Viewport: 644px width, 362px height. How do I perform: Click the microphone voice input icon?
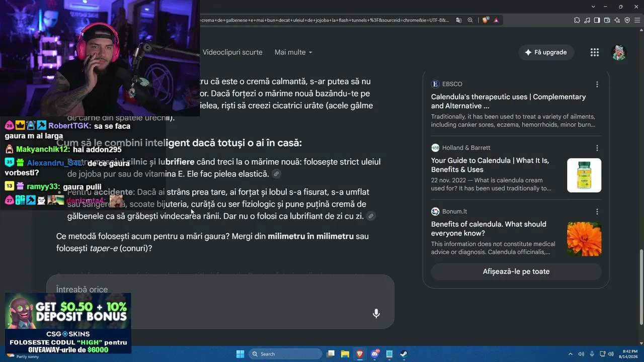[x=376, y=314]
